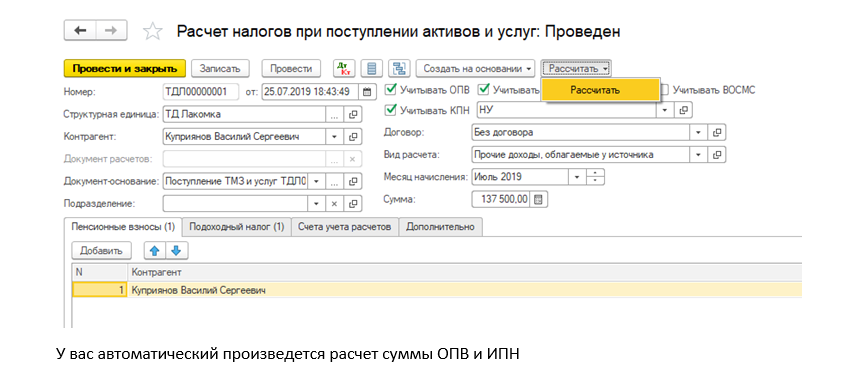Clear the Документ расчетов field
This screenshot has width=850, height=373.
click(352, 159)
